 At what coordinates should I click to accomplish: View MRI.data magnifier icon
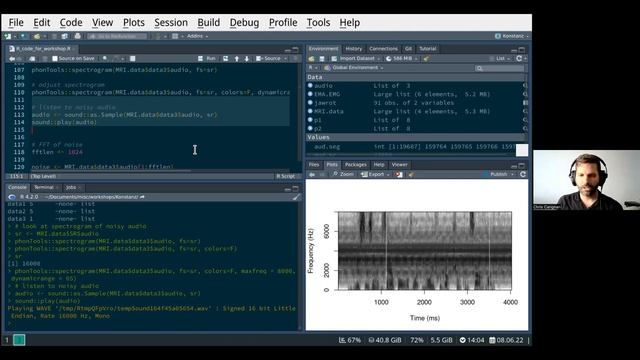click(x=525, y=111)
